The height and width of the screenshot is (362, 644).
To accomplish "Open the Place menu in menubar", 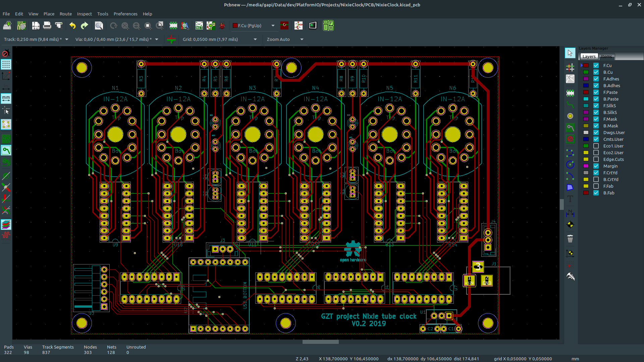I will tap(49, 14).
